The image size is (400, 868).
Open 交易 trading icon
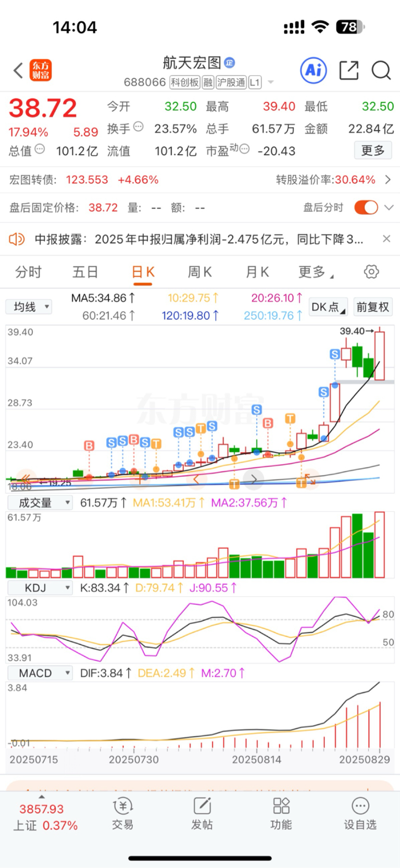click(x=123, y=813)
